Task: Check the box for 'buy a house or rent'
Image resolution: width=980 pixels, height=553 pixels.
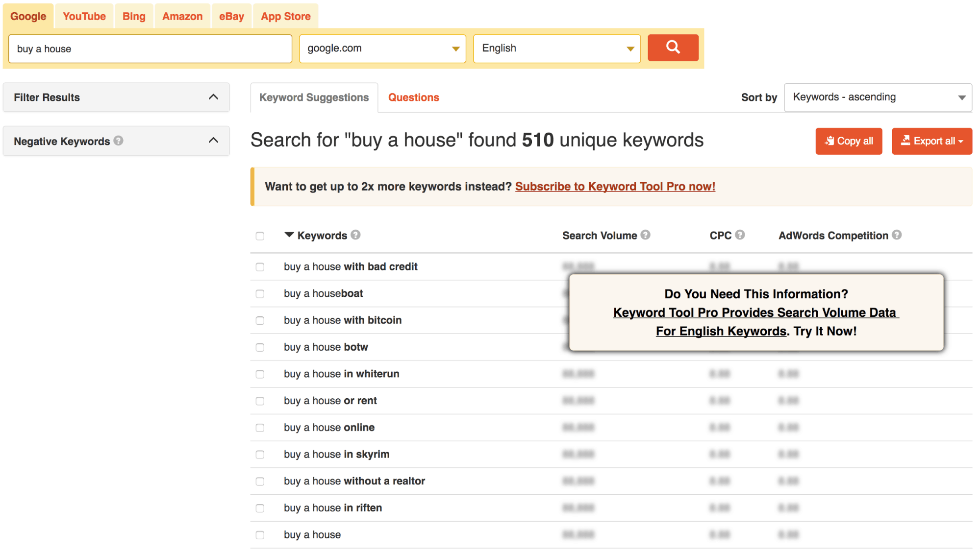Action: 260,401
